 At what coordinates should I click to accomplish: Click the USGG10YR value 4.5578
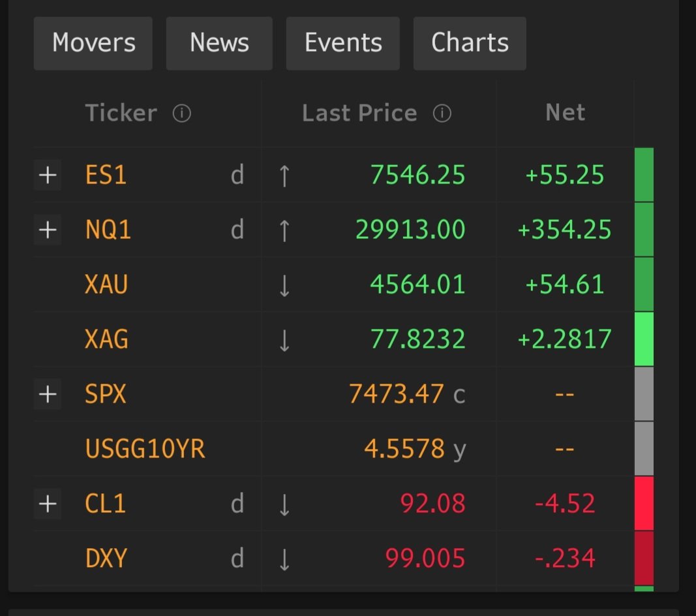coord(404,449)
